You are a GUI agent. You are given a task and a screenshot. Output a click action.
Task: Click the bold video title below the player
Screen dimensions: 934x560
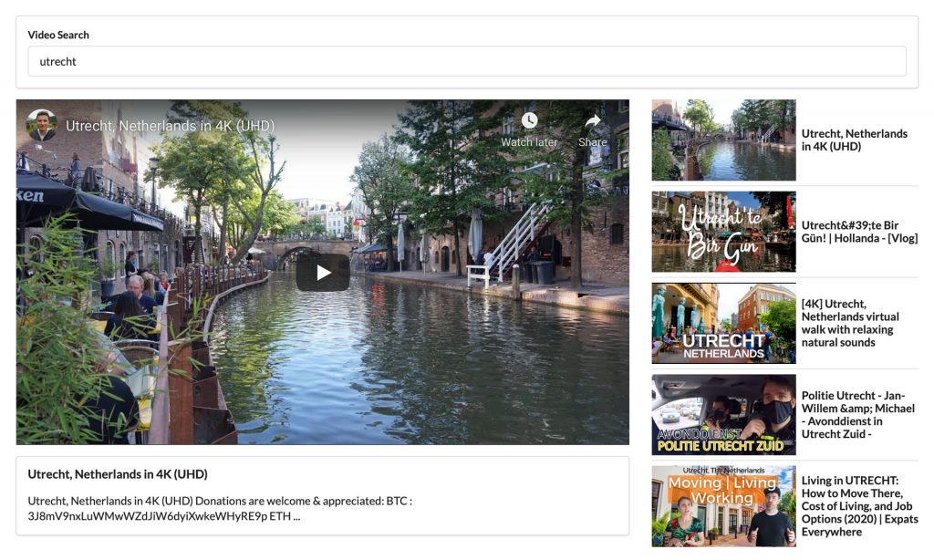[x=118, y=474]
